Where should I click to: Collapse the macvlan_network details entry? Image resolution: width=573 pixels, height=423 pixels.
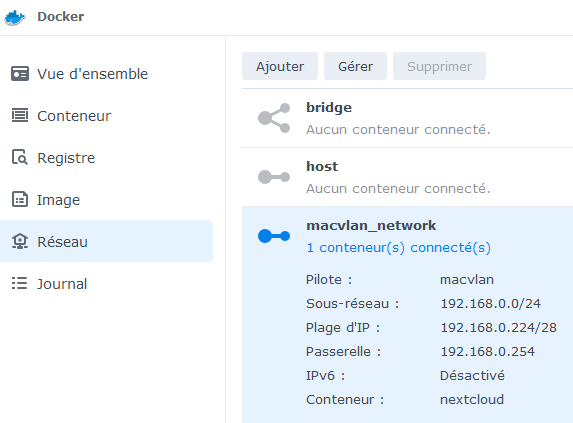click(x=407, y=236)
